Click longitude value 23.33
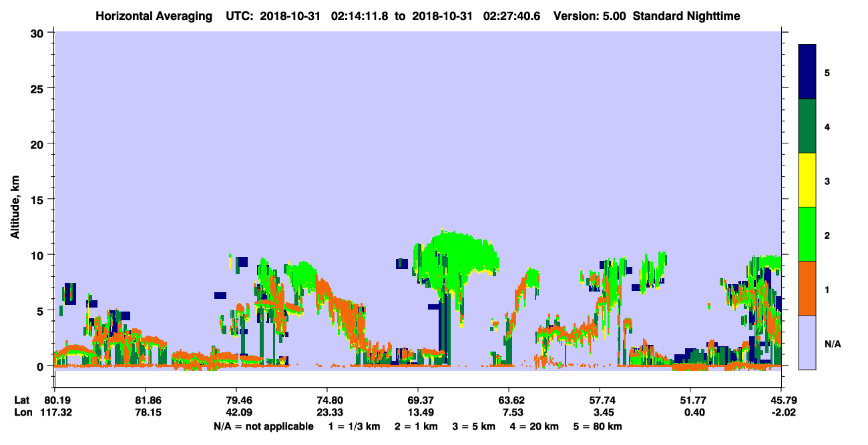This screenshot has height=445, width=868. coord(327,412)
